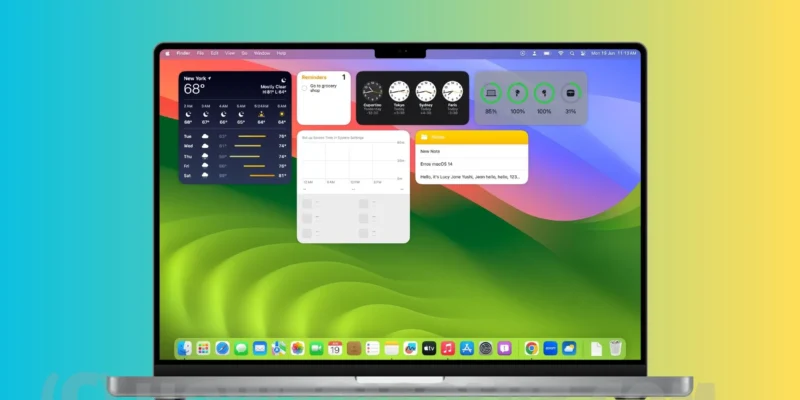Check off the Go to grocery shop reminder
This screenshot has width=800, height=400.
[304, 88]
